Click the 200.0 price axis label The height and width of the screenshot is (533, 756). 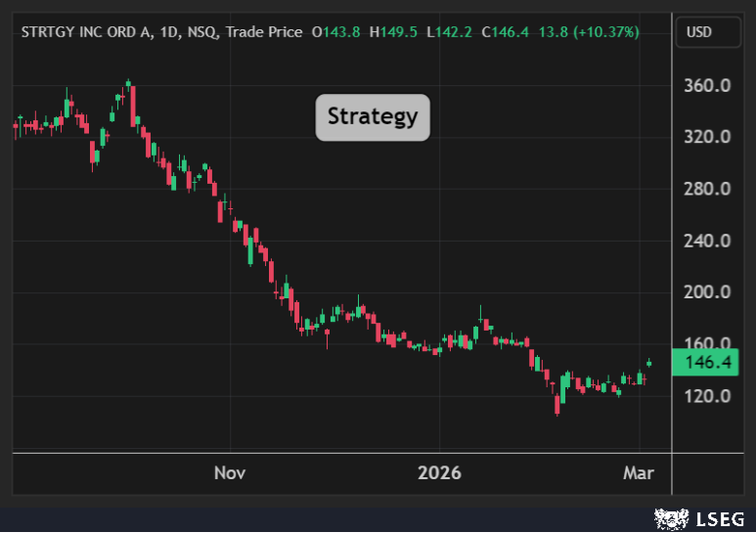point(708,292)
